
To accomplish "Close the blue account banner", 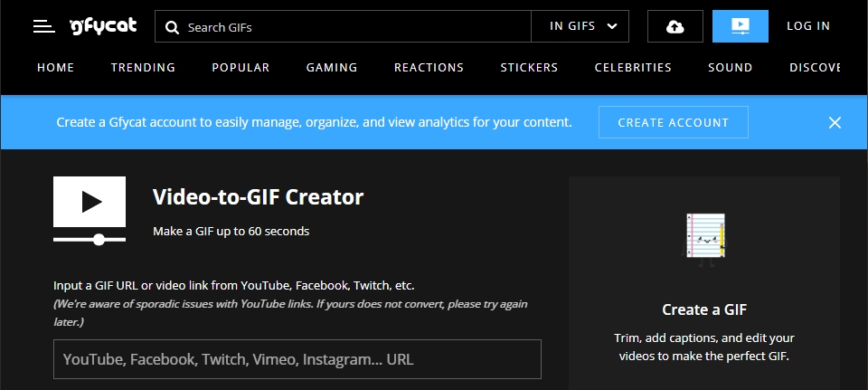I will (x=835, y=122).
